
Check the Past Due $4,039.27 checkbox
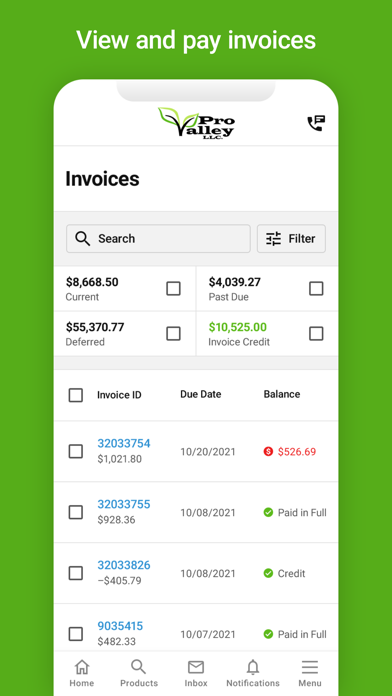point(316,289)
